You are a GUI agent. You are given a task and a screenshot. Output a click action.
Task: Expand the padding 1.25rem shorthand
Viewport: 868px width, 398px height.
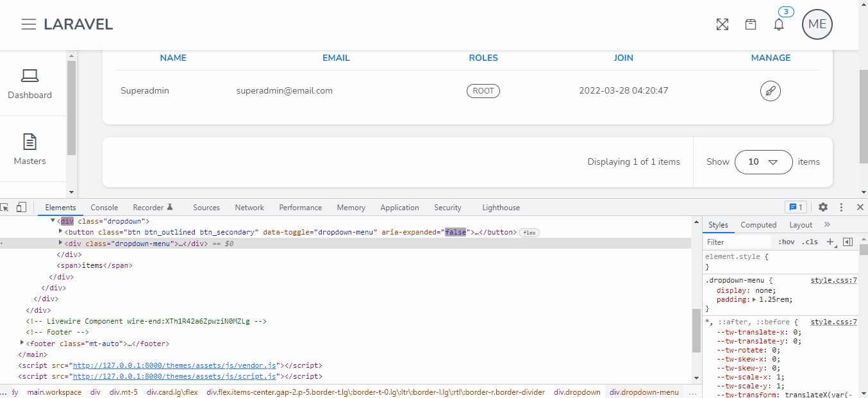(755, 299)
